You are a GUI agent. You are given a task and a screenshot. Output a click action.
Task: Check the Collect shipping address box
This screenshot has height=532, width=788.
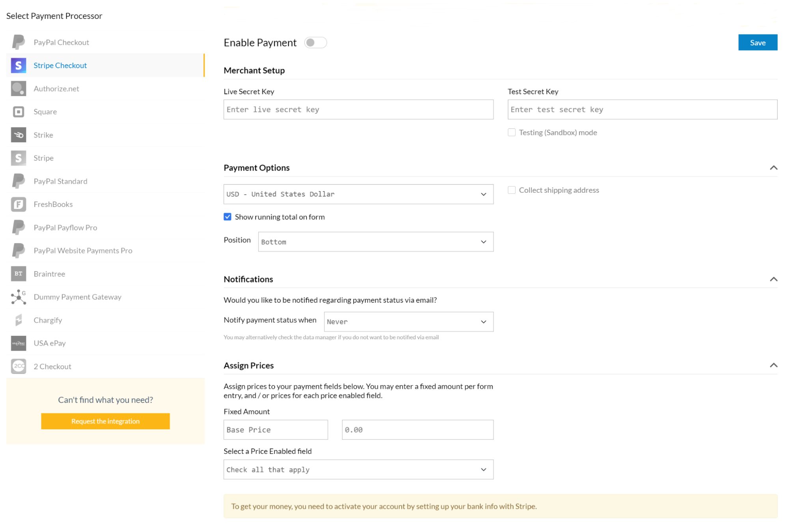511,190
